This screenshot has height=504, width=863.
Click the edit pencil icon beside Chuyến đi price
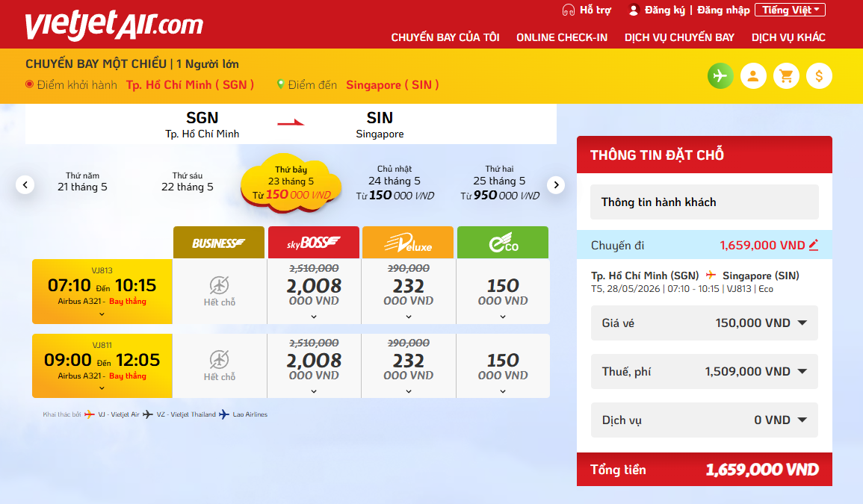[x=814, y=245]
